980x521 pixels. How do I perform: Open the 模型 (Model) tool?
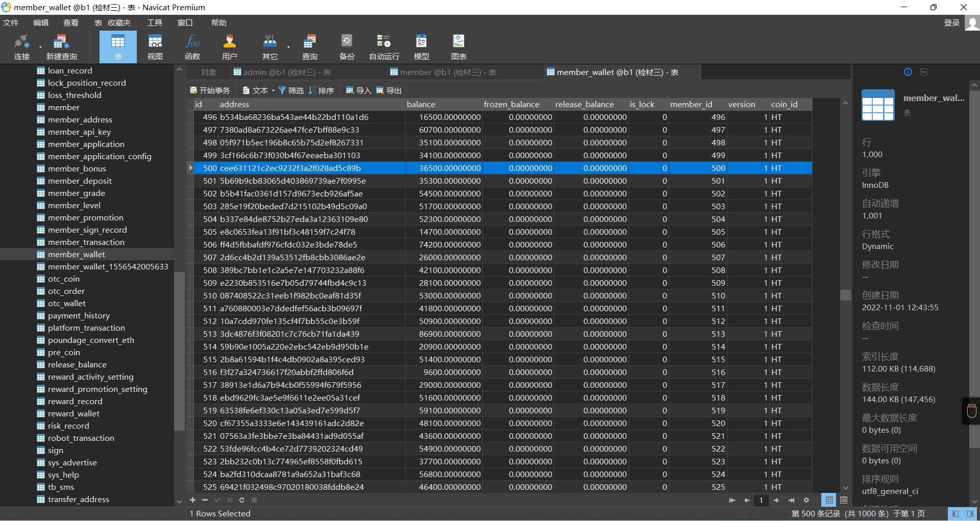click(422, 47)
